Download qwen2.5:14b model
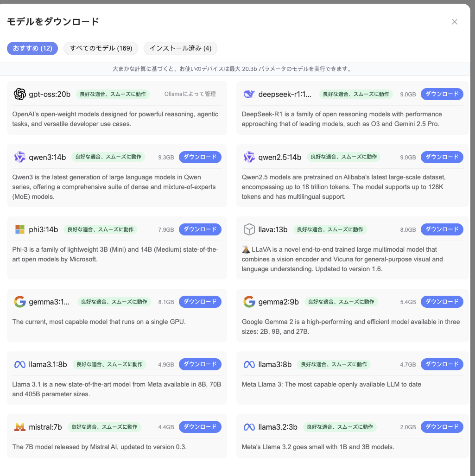The width and height of the screenshot is (475, 476). click(x=442, y=157)
